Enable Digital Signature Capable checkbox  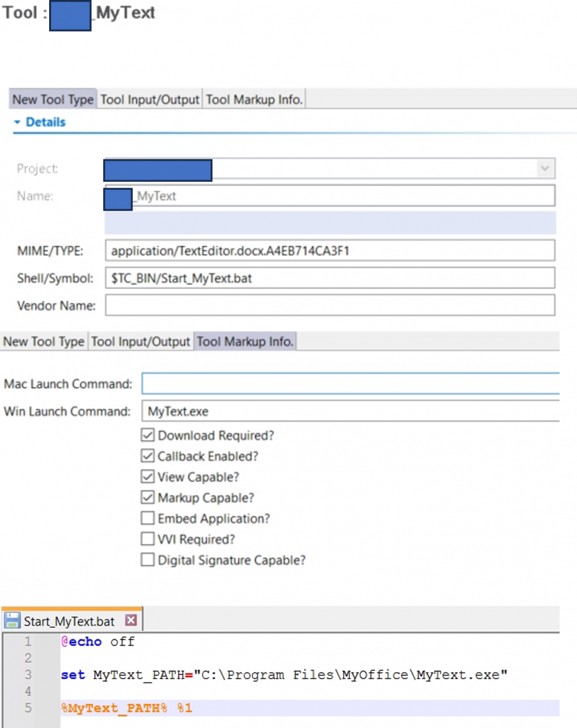point(147,560)
